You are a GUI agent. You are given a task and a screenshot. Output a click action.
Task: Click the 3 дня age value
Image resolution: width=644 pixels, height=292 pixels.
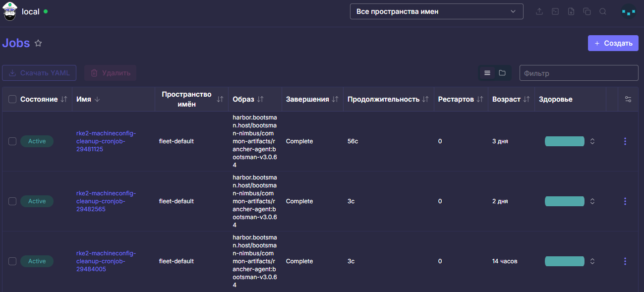point(500,141)
